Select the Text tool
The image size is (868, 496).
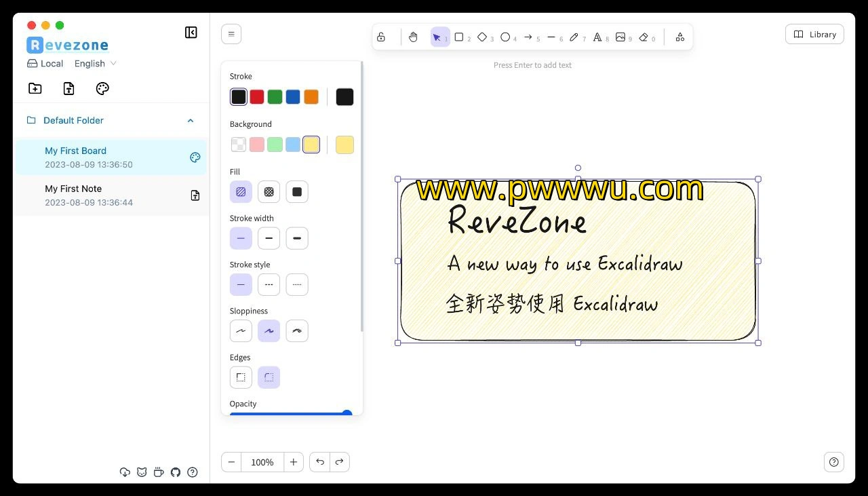601,37
